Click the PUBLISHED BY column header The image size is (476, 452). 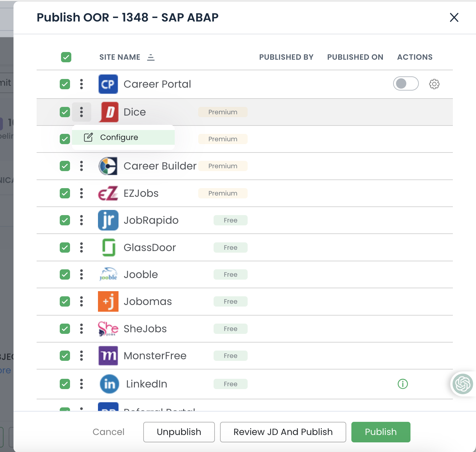286,57
